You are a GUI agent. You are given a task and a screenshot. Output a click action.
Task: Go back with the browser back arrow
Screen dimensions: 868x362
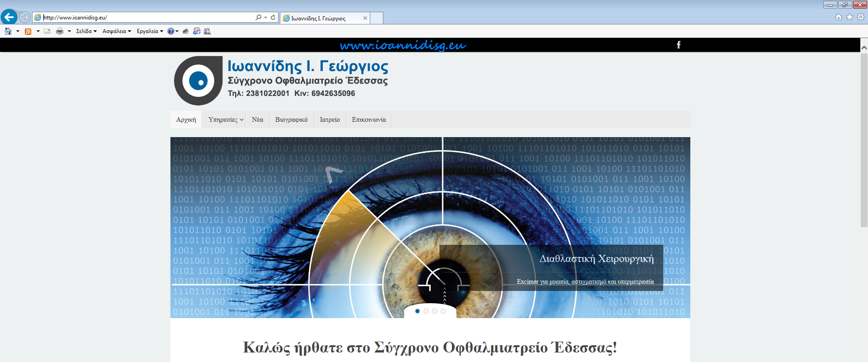[9, 17]
